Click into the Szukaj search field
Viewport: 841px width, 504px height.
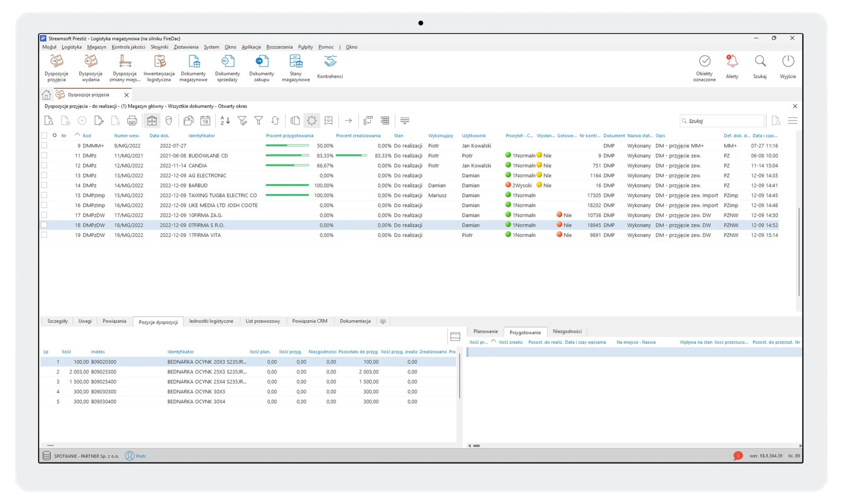(x=724, y=121)
